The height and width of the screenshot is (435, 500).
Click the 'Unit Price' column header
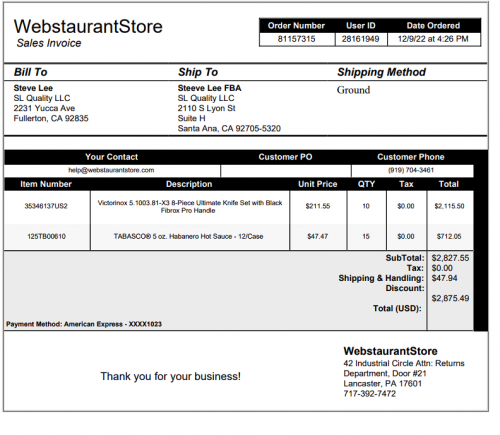coord(318,184)
